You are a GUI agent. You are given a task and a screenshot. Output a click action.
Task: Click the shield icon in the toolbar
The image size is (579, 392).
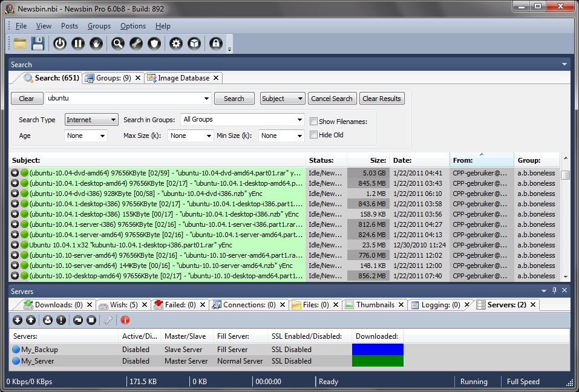154,44
